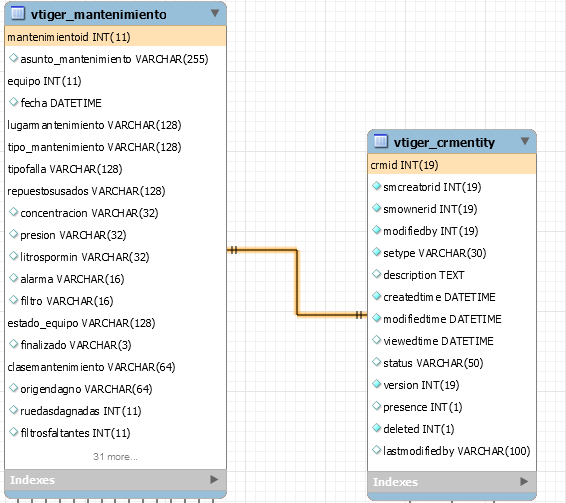Click the diamond icon beside presence INT(1)

click(376, 406)
